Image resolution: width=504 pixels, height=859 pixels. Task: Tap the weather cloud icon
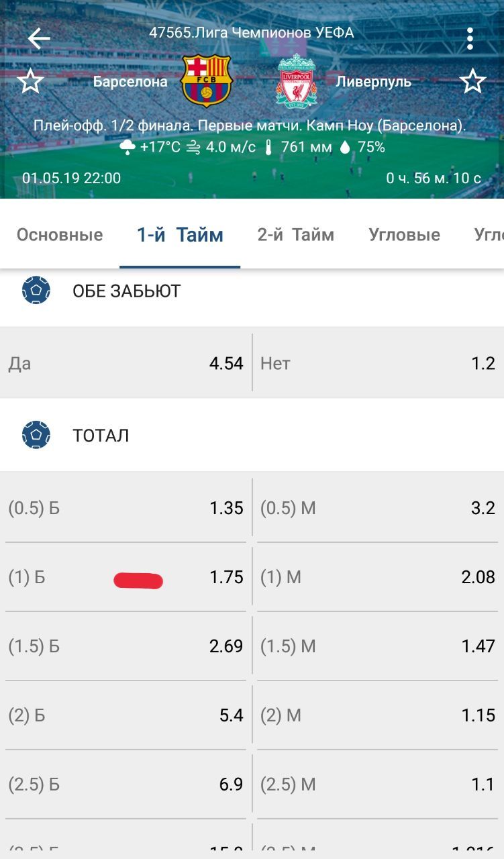[x=128, y=148]
